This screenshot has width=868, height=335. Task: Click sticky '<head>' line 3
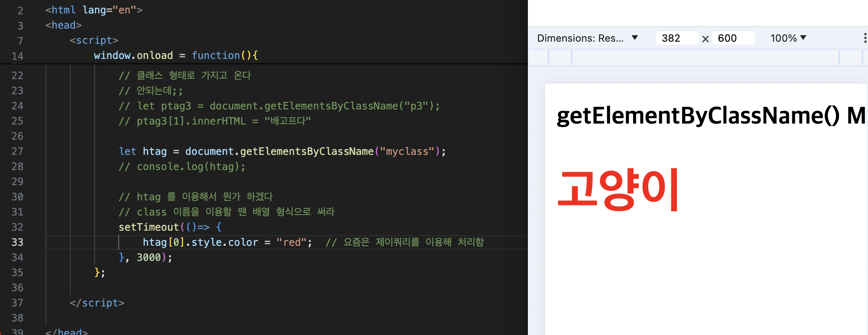click(64, 25)
